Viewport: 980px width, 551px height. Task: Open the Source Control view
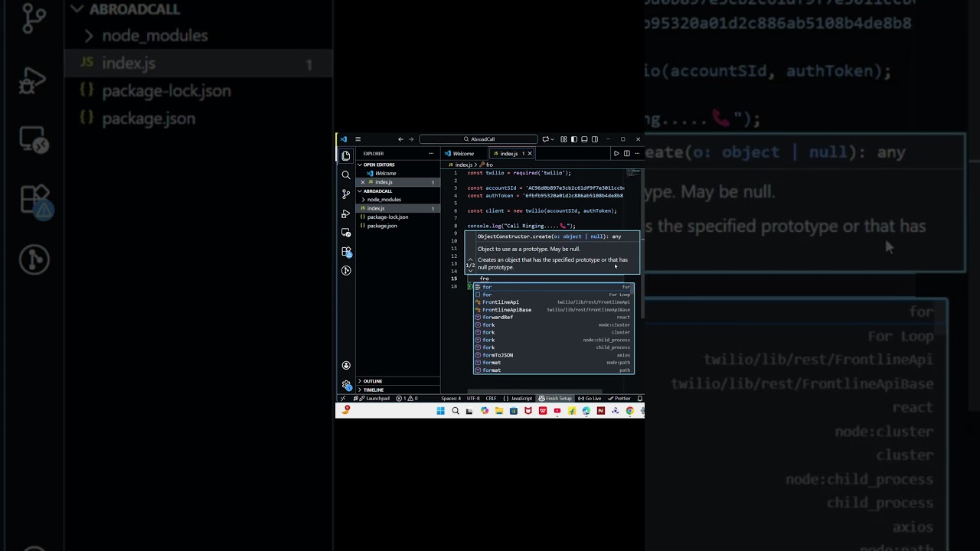coord(346,194)
